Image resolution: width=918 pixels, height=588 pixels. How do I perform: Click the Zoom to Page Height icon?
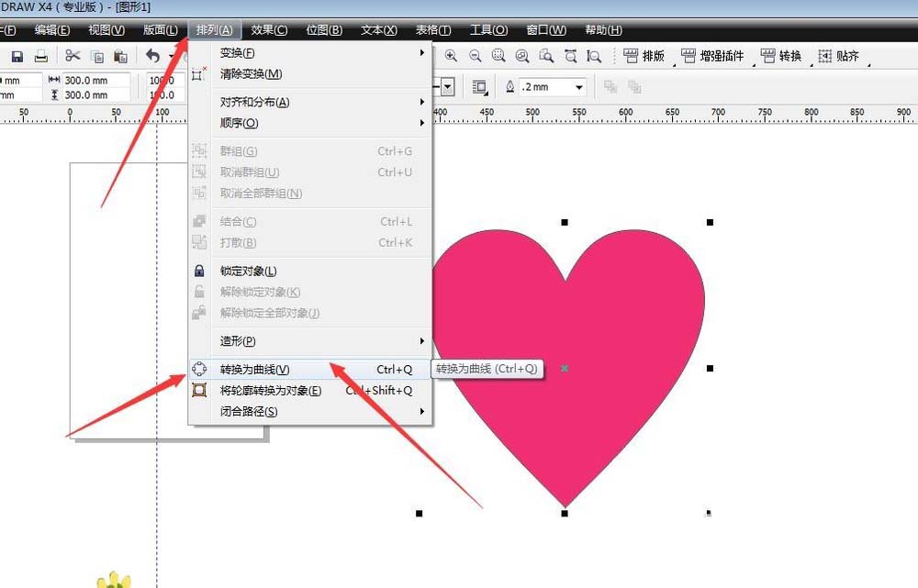pyautogui.click(x=594, y=56)
